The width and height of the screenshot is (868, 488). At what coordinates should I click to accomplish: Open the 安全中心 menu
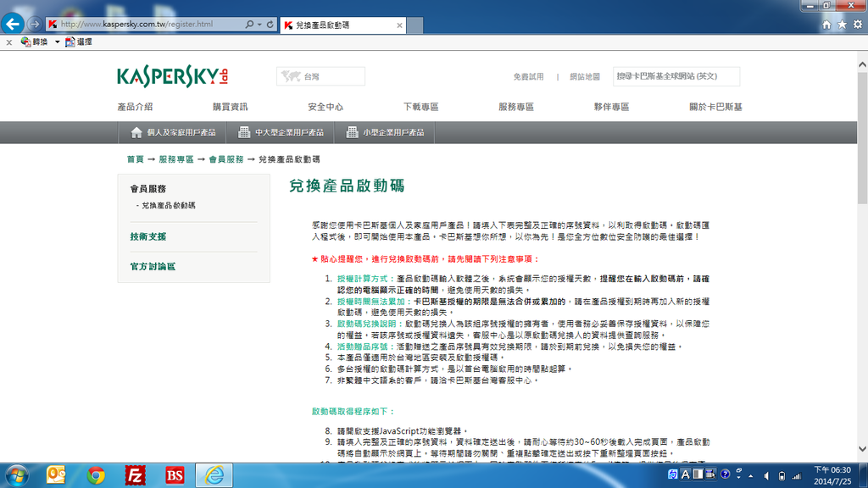(x=325, y=107)
